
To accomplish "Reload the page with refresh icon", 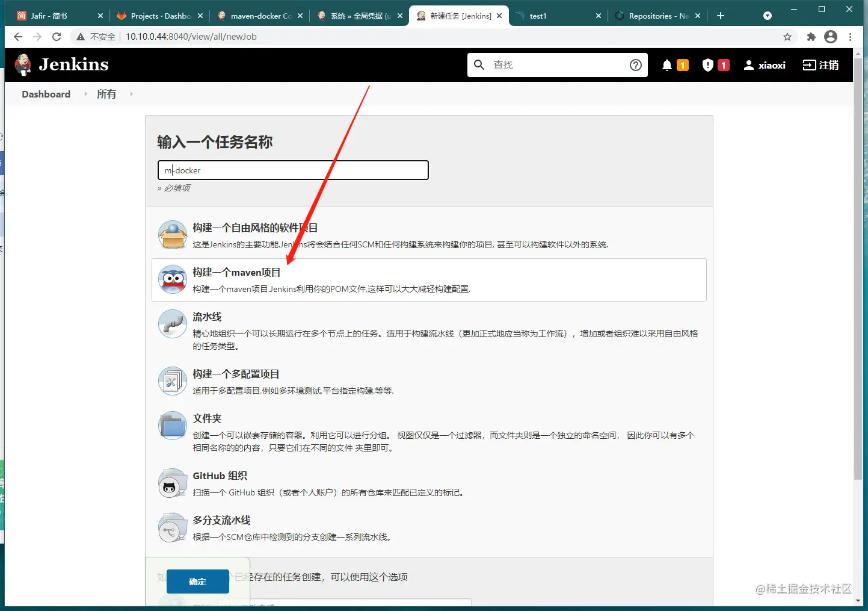I will click(57, 37).
